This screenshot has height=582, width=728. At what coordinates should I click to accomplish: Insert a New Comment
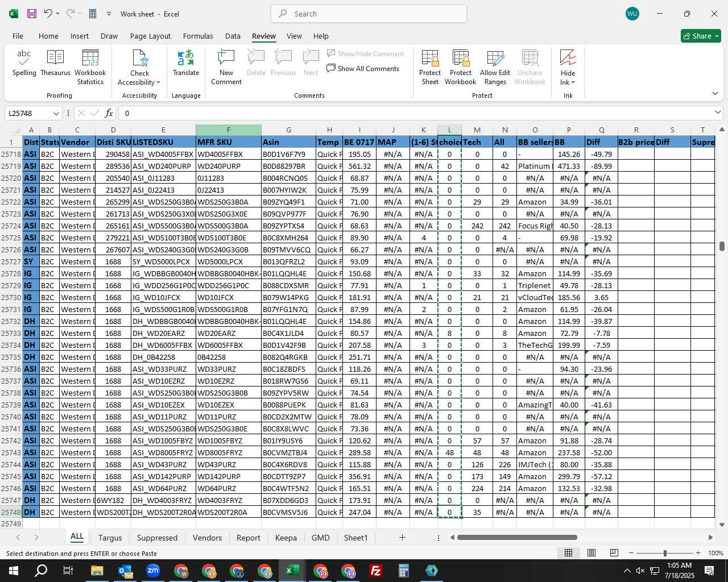(x=226, y=67)
